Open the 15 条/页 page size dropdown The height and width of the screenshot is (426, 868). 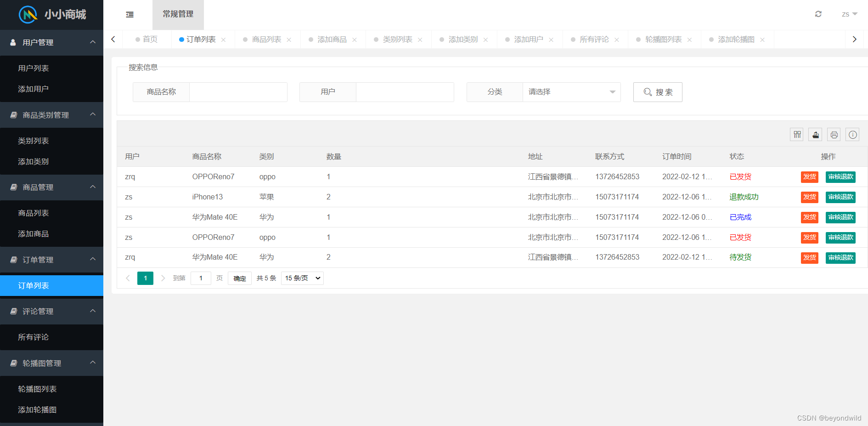click(302, 278)
